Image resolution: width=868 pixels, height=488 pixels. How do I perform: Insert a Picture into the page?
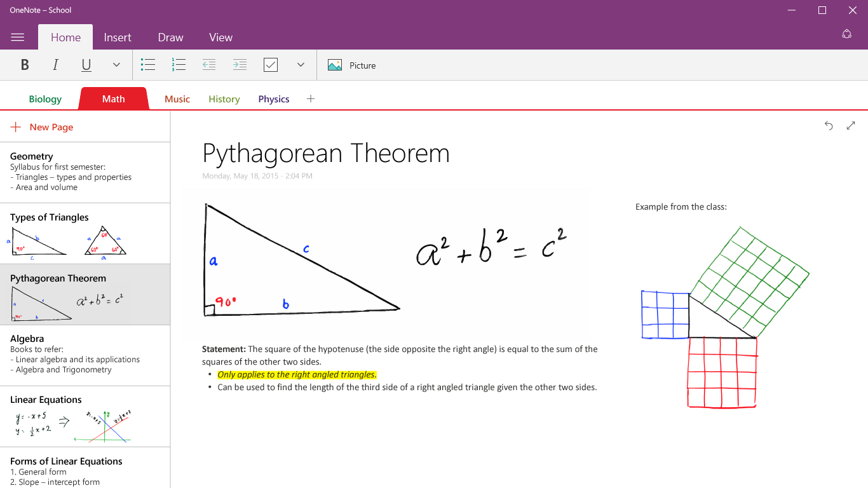(351, 64)
